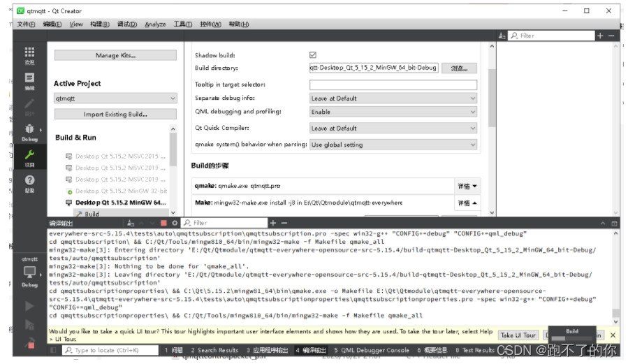Open the 文件(F) menu

26,24
